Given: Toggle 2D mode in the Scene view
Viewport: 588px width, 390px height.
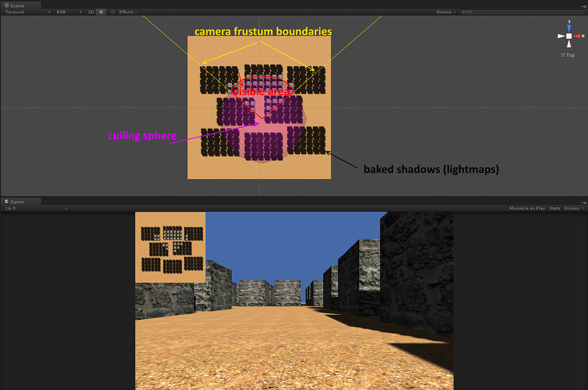Looking at the screenshot, I should 90,11.
